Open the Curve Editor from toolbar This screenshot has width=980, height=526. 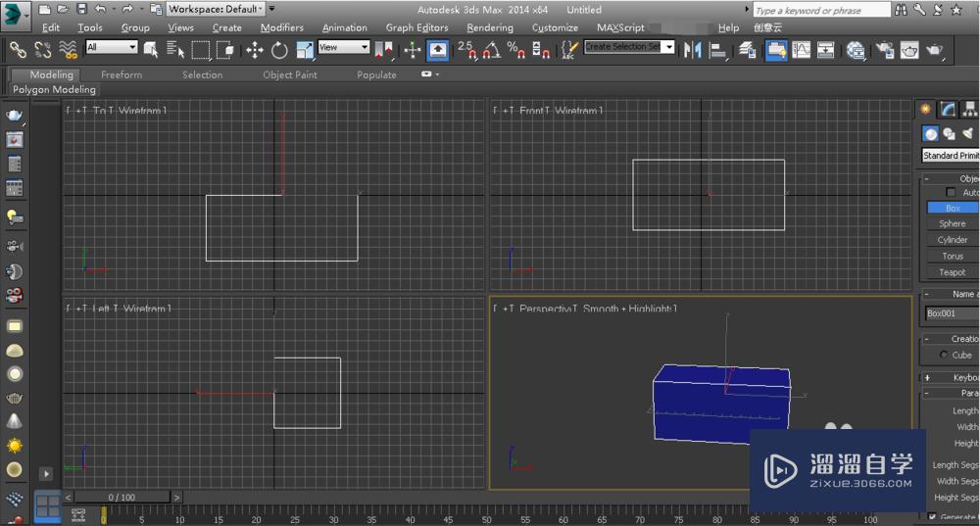[802, 50]
